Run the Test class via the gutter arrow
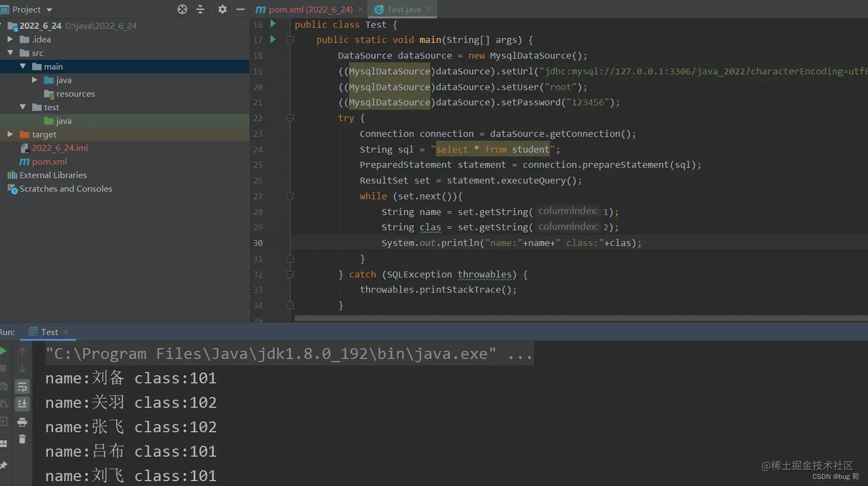The width and height of the screenshot is (868, 486). tap(273, 24)
